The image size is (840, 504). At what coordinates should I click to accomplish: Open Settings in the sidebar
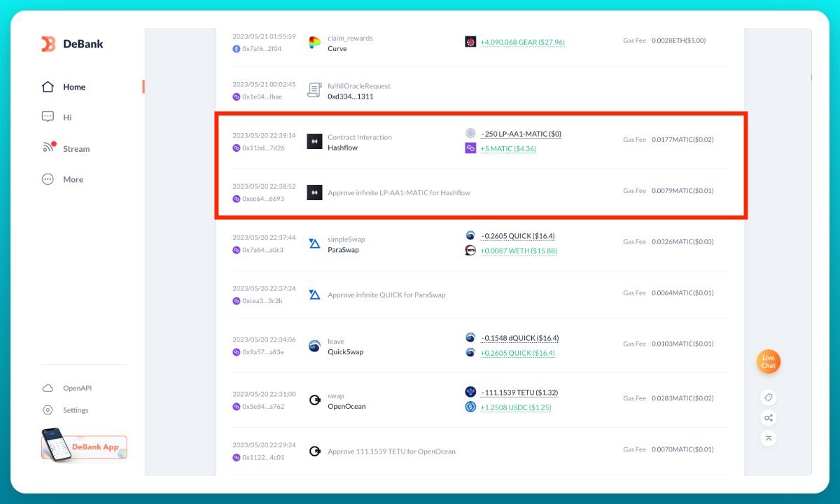[x=76, y=410]
